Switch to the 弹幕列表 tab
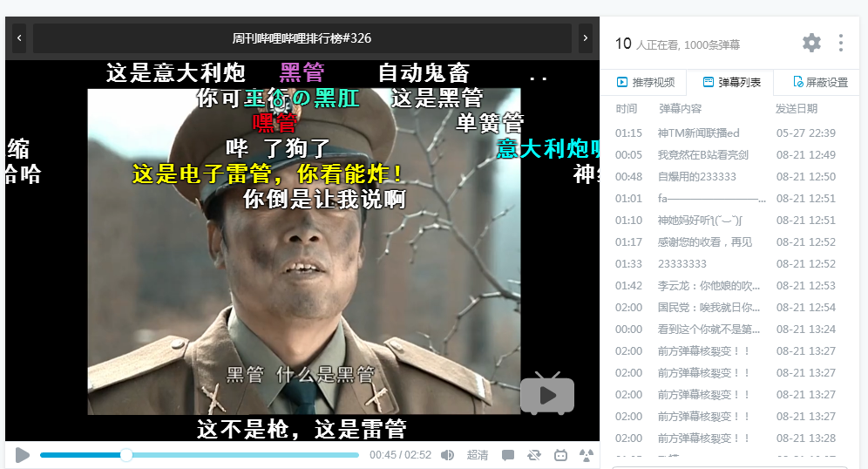 [x=731, y=83]
